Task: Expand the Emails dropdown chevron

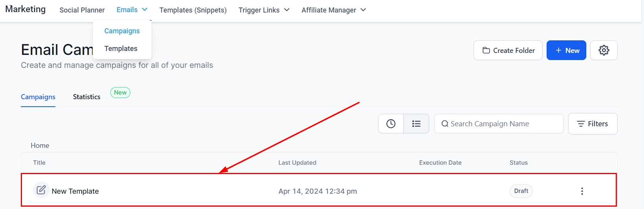Action: coord(145,9)
